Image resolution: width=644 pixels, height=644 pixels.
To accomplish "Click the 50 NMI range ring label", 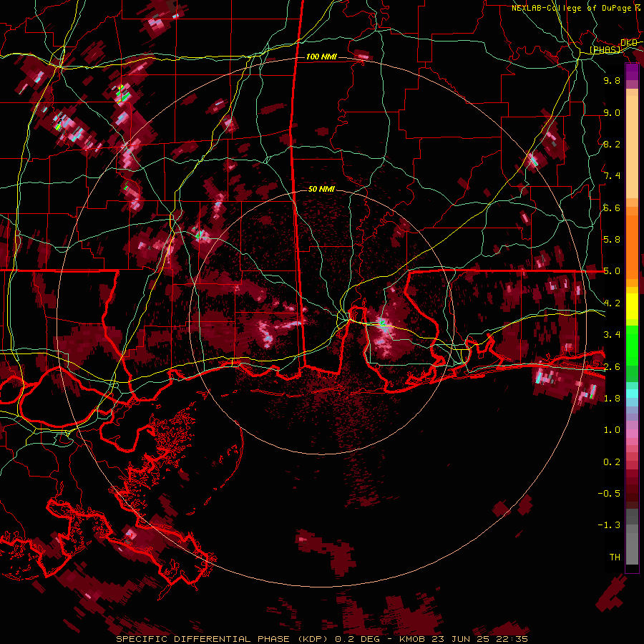I will point(321,189).
